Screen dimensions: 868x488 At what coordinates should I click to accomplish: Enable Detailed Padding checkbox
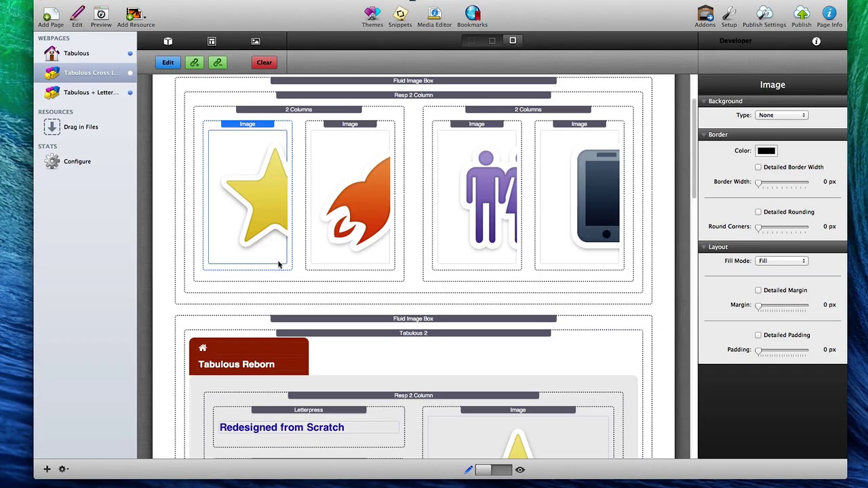[x=758, y=335]
